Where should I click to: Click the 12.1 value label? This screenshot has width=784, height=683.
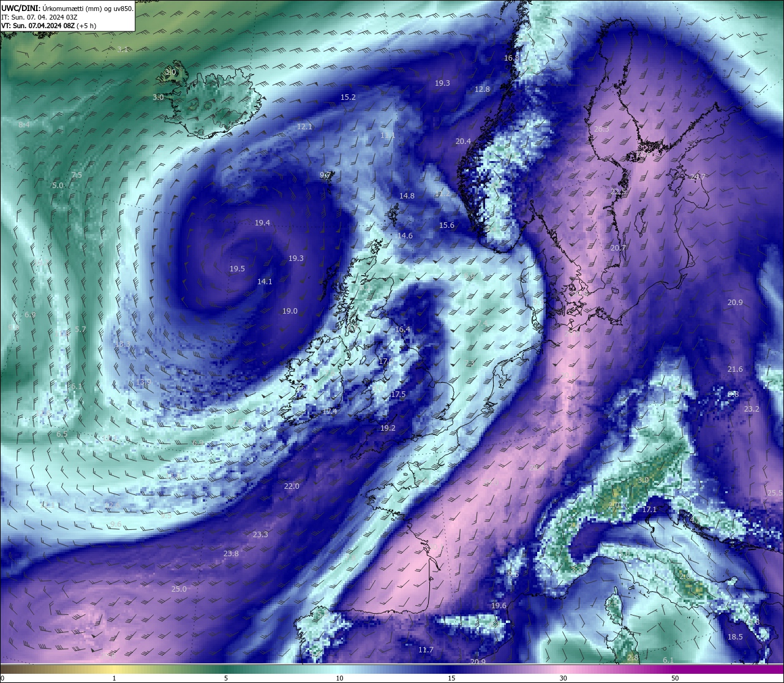pos(304,127)
